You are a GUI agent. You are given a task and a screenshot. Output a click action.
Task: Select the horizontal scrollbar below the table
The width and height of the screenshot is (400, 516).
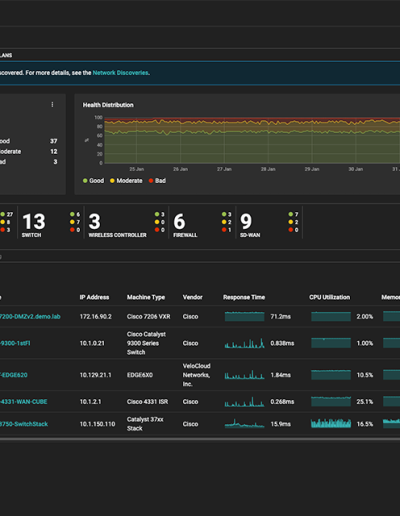pos(200,439)
